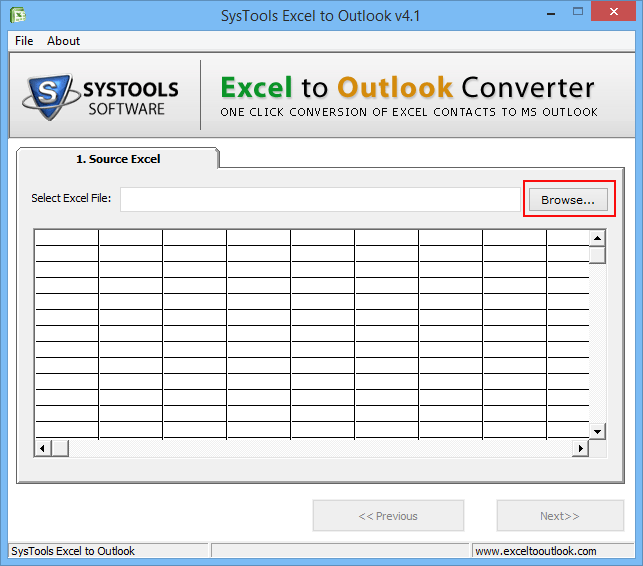The width and height of the screenshot is (643, 566).
Task: Click the grid's scroll right arrow
Action: (580, 448)
